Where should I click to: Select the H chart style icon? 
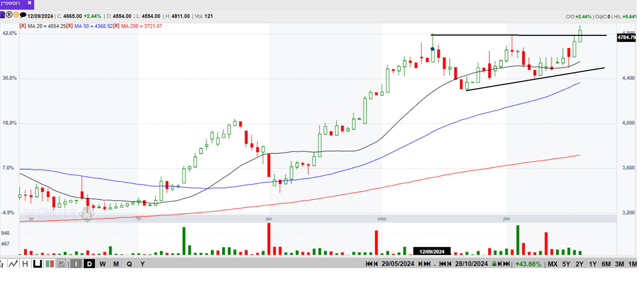pos(25,264)
